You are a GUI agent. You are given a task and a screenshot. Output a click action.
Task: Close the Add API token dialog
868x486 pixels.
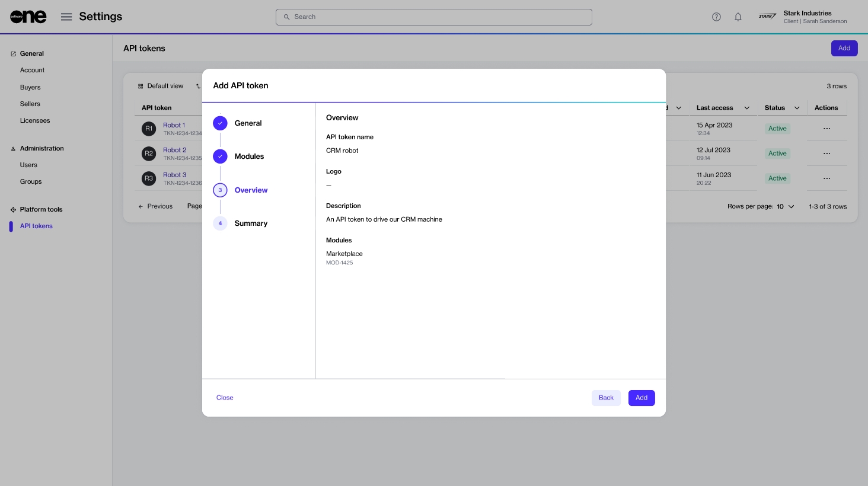(x=225, y=398)
